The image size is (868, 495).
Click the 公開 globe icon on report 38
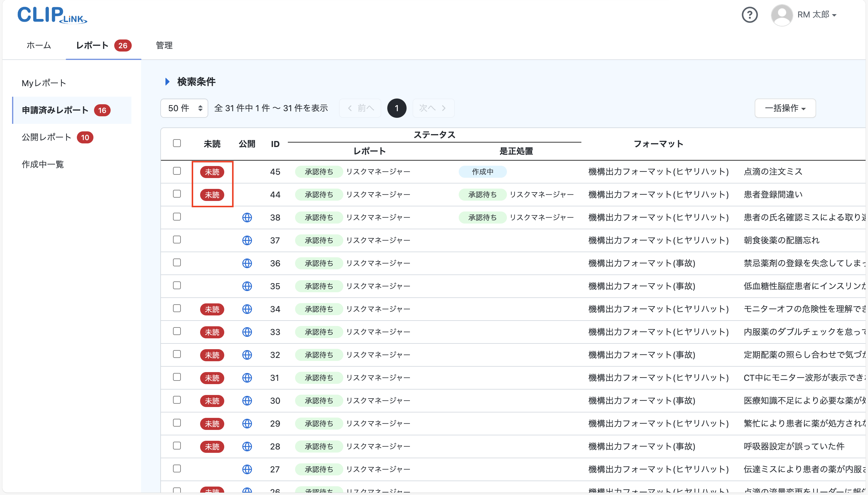(x=247, y=217)
